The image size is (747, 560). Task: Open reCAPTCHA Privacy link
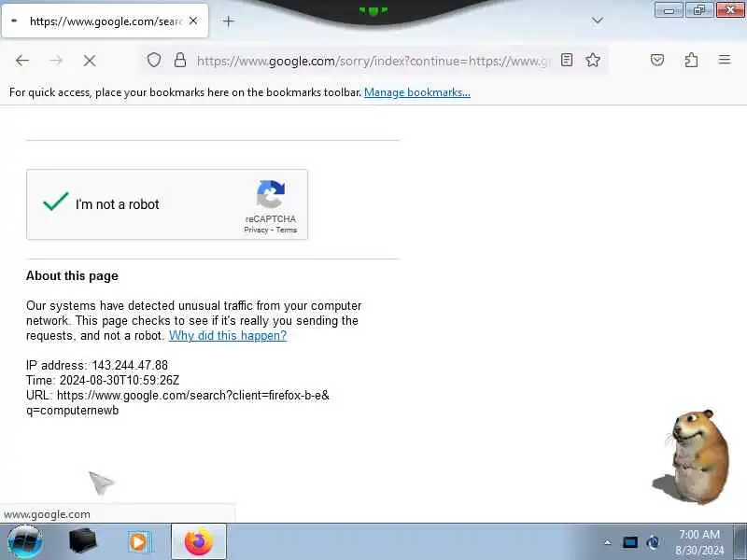256,230
